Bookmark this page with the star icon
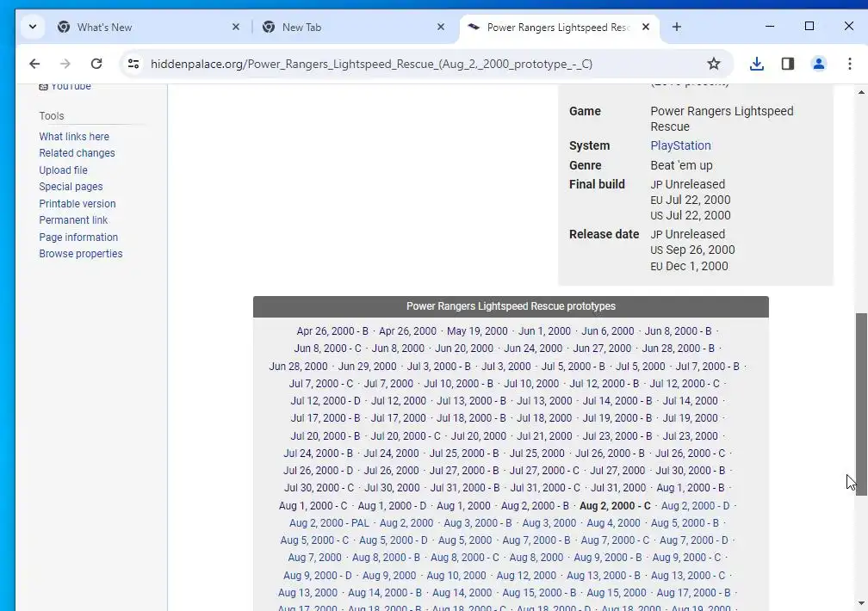The width and height of the screenshot is (868, 611). [714, 64]
